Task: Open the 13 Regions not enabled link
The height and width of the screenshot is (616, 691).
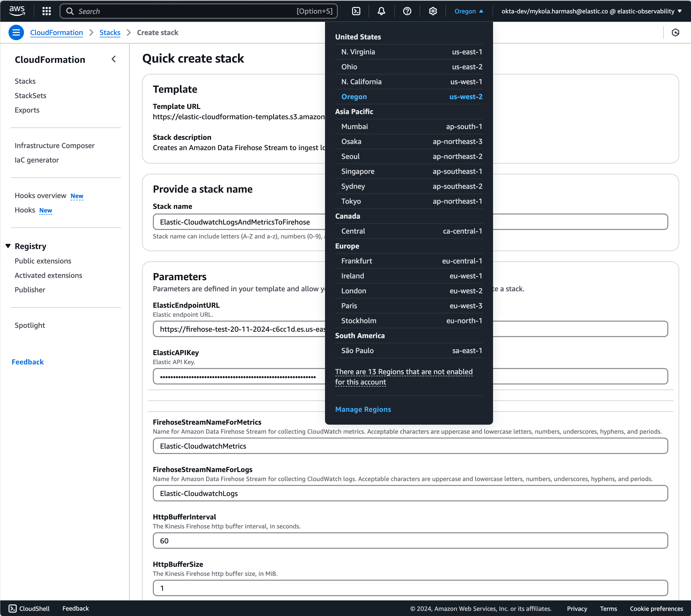Action: [x=404, y=376]
